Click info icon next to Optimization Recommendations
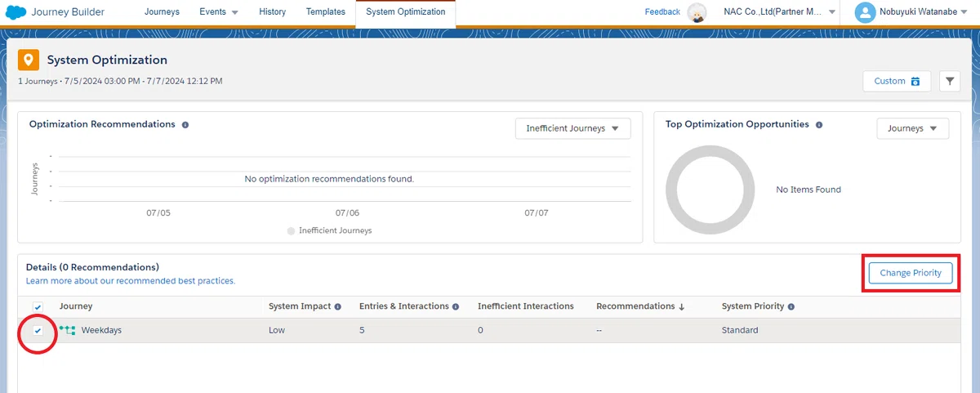Image resolution: width=980 pixels, height=393 pixels. [185, 125]
